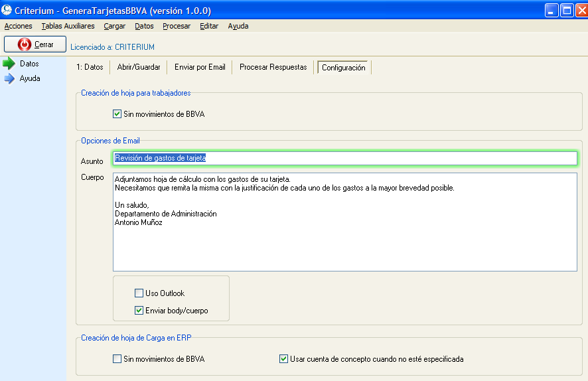Click Creación de hoja de Carga en ERP title
This screenshot has width=588, height=381.
coord(136,338)
